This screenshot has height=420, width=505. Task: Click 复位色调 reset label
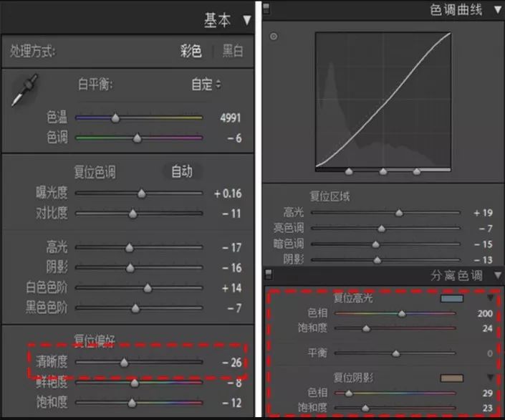95,172
